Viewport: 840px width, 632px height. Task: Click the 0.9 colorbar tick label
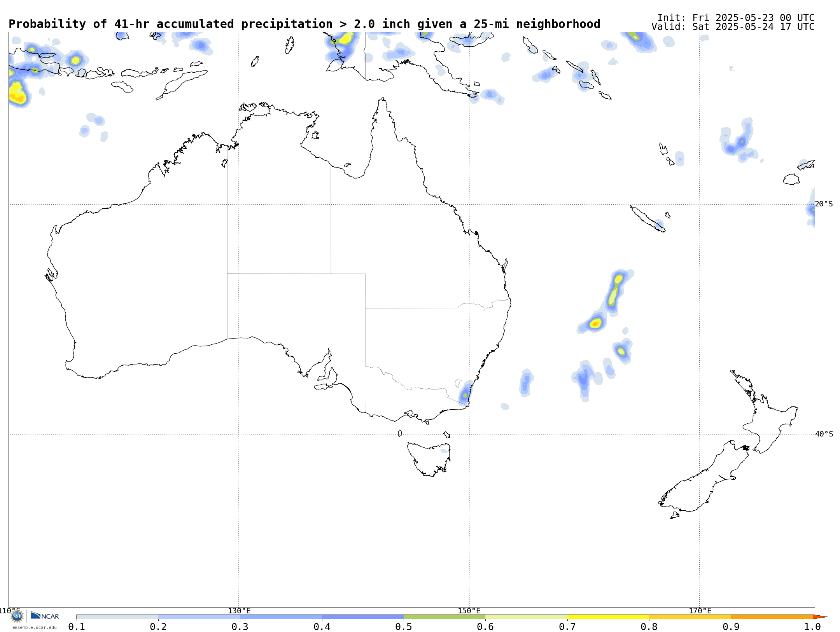tap(731, 627)
